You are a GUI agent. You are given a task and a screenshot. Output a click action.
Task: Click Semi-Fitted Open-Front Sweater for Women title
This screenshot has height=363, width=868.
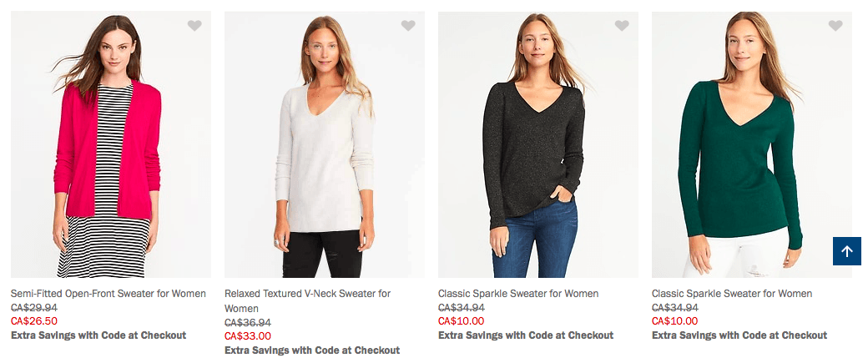pyautogui.click(x=108, y=294)
